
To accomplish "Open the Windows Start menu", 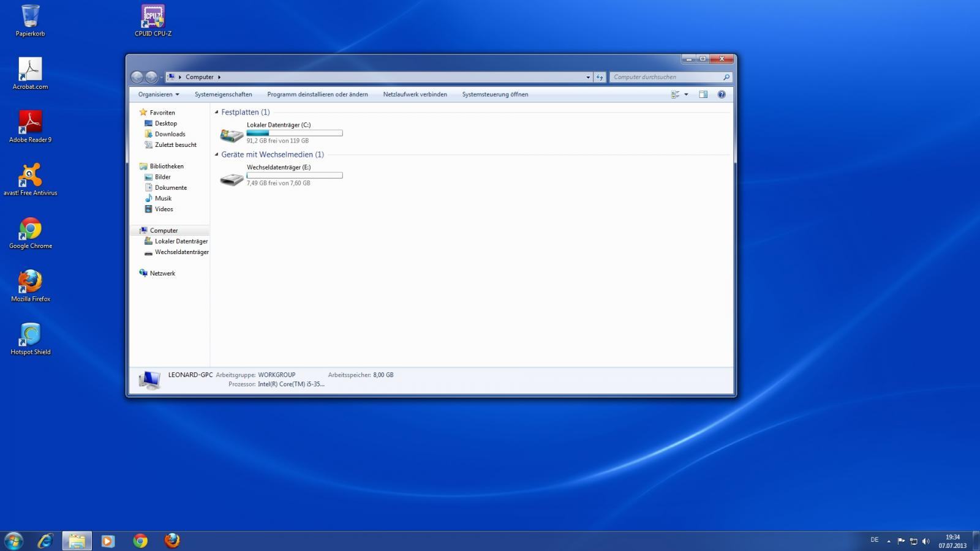I will point(13,541).
